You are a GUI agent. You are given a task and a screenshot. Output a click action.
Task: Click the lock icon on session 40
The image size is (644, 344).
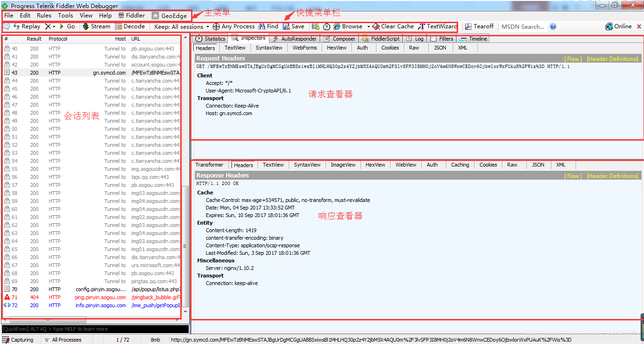[7, 49]
